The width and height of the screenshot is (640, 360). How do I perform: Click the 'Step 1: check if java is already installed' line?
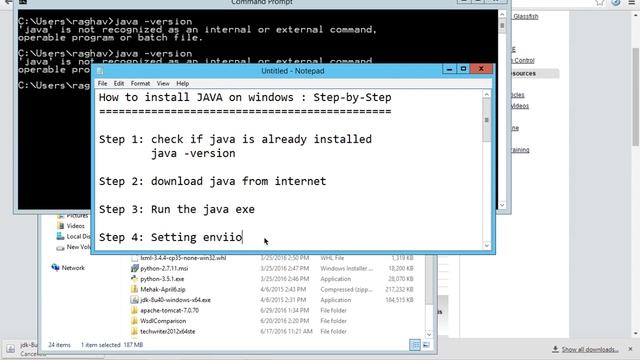click(x=235, y=139)
